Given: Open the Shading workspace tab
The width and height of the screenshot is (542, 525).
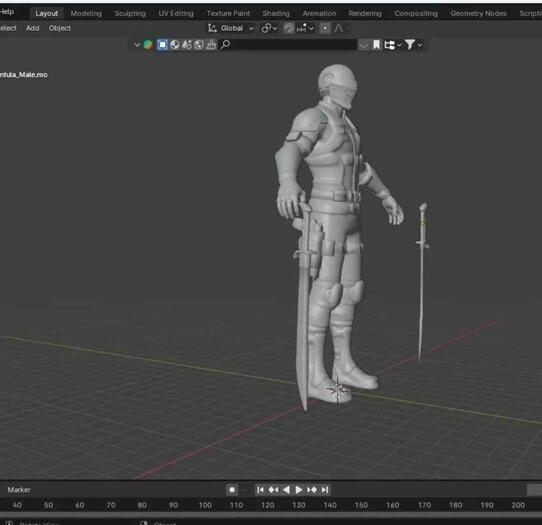Looking at the screenshot, I should tap(276, 13).
